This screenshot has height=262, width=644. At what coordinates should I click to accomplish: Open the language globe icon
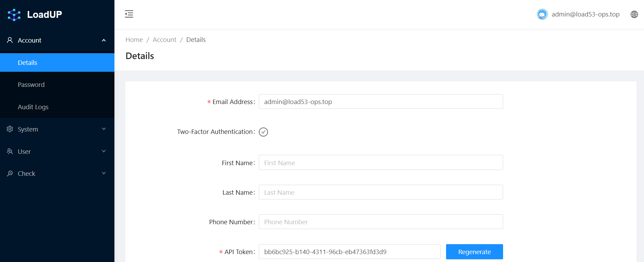[x=634, y=14]
